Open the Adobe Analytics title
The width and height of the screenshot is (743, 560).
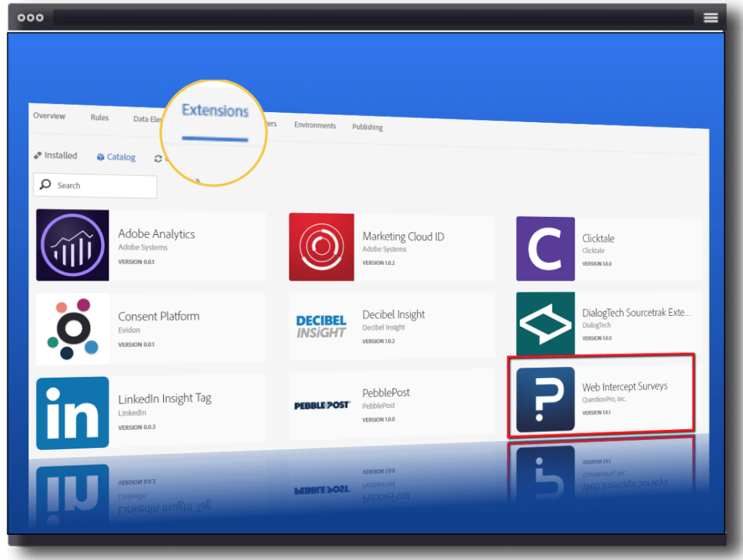point(157,234)
